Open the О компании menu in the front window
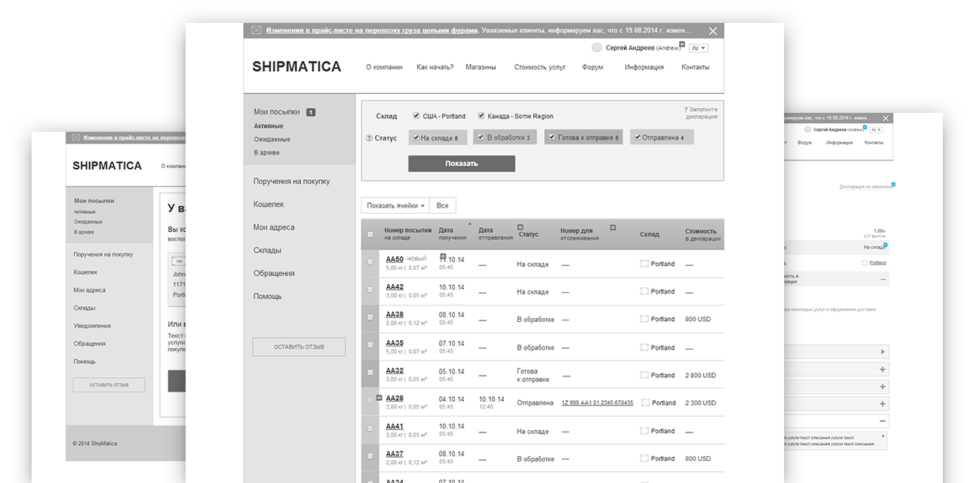Image resolution: width=980 pixels, height=483 pixels. (384, 67)
